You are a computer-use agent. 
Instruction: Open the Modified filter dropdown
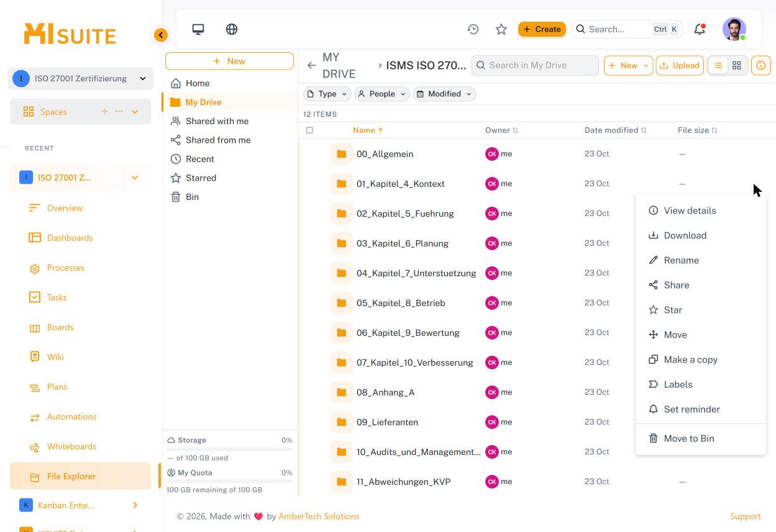444,94
